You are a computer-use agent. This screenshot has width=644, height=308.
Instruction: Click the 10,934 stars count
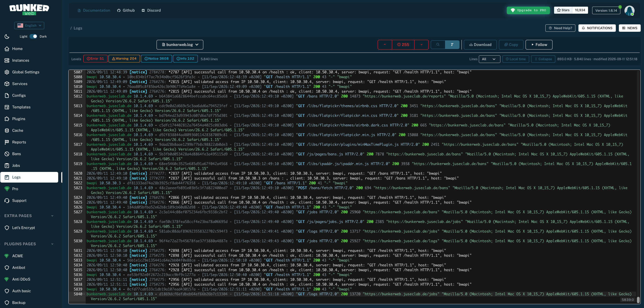pyautogui.click(x=580, y=10)
